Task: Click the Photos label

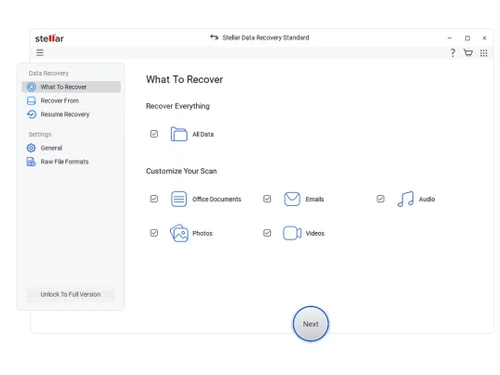Action: (x=202, y=233)
